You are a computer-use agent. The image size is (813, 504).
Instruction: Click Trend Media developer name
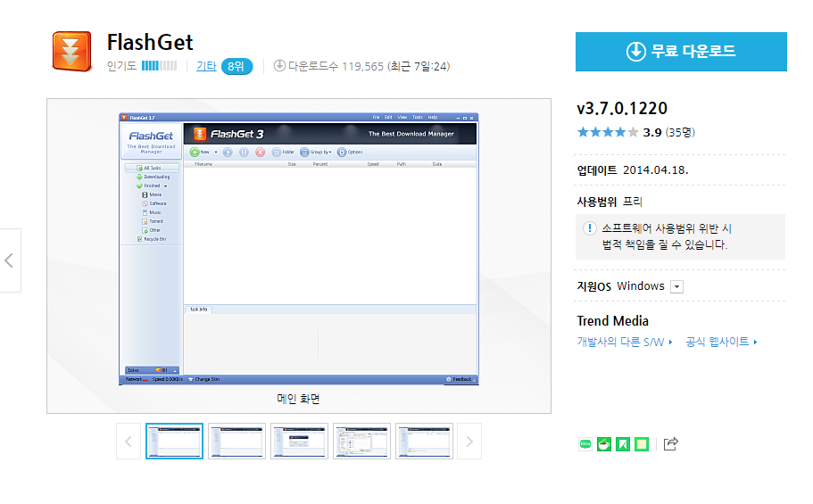click(x=613, y=321)
